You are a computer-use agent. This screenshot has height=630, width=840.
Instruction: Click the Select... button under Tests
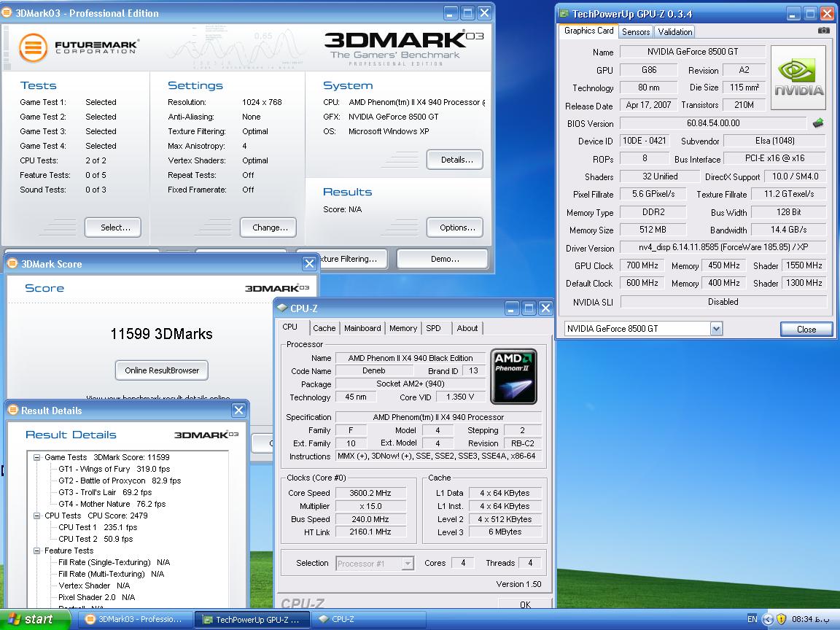point(113,227)
